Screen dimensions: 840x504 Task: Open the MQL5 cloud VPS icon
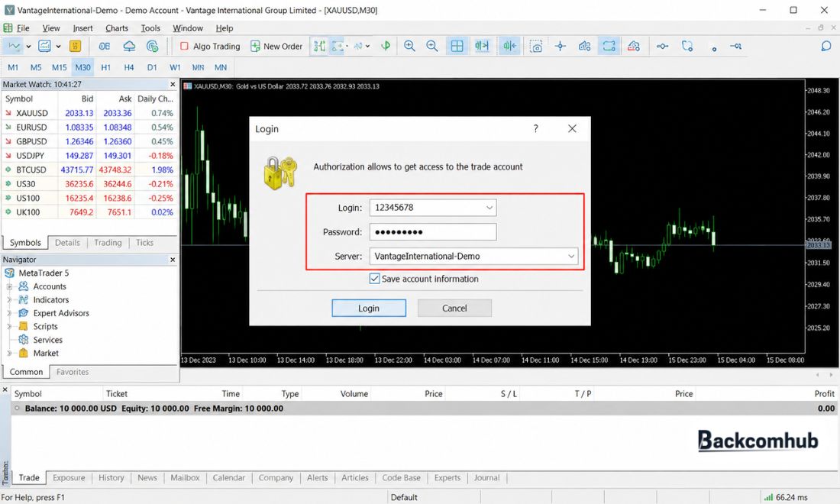pyautogui.click(x=129, y=47)
